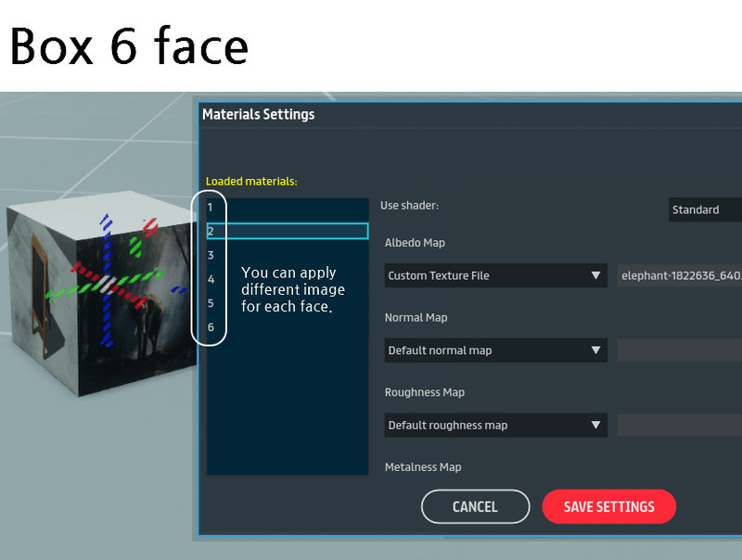The width and height of the screenshot is (742, 560).
Task: Click SAVE SETTINGS to apply materials
Action: 609,506
